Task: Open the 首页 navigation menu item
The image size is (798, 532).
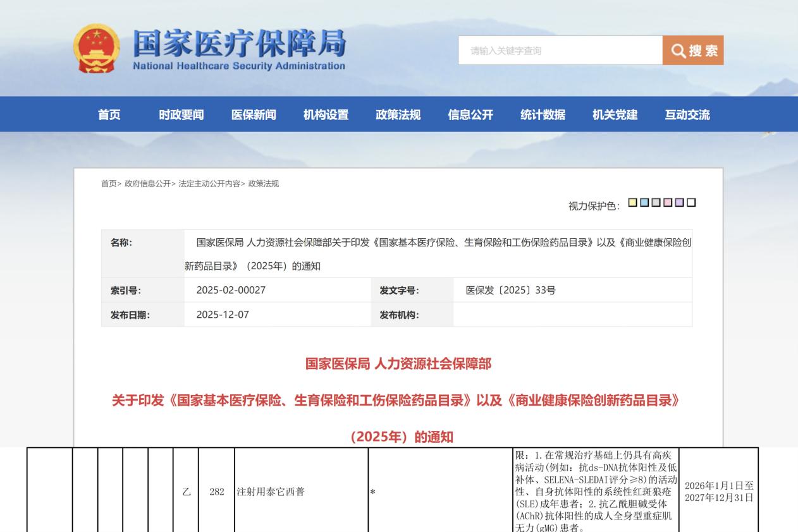Action: [109, 115]
